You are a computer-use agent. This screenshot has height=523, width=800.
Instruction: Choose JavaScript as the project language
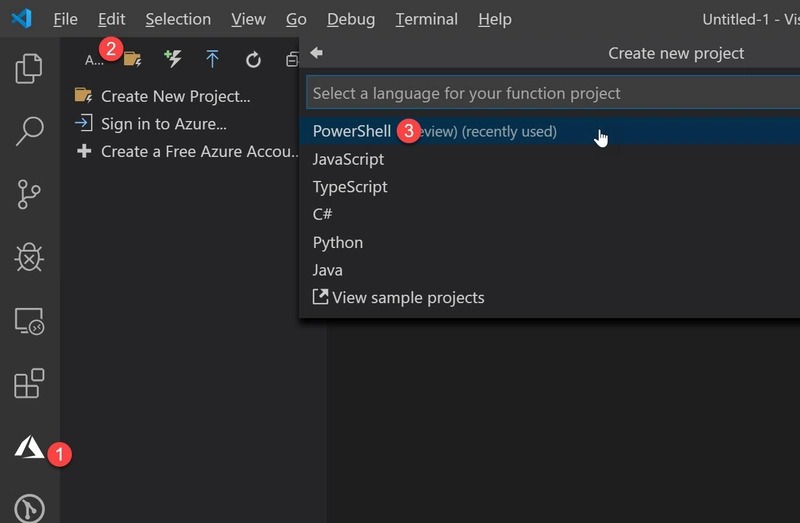(x=348, y=159)
